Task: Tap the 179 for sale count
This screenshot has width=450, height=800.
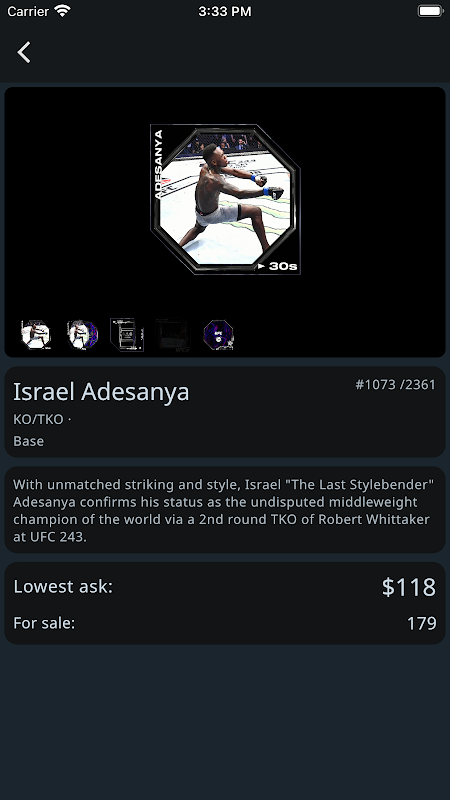Action: click(421, 623)
